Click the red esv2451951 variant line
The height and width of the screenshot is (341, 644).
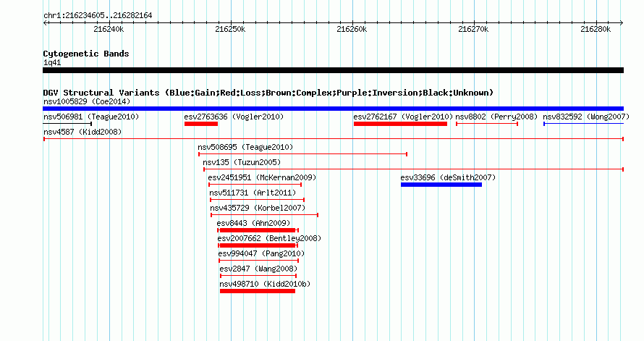click(255, 185)
